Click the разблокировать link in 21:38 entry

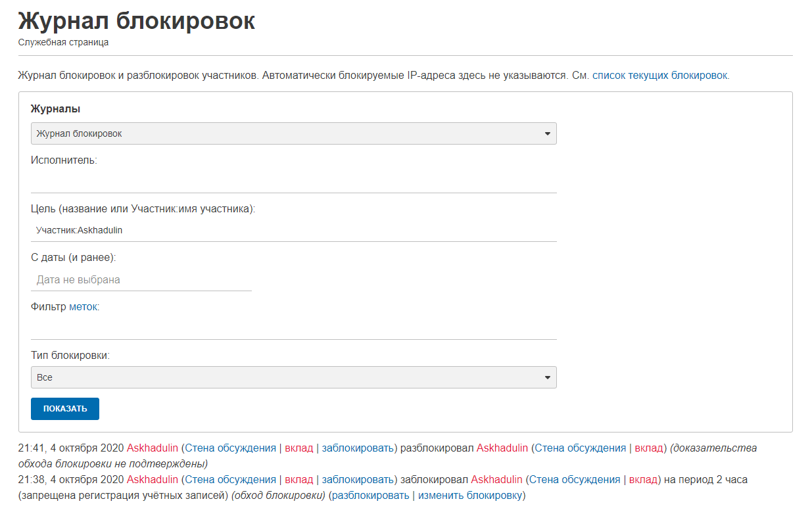(370, 496)
